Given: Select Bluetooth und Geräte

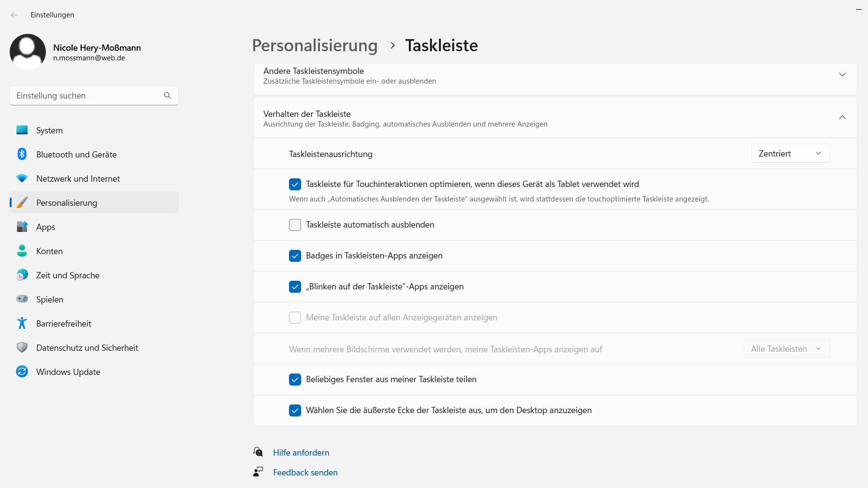Looking at the screenshot, I should (76, 154).
